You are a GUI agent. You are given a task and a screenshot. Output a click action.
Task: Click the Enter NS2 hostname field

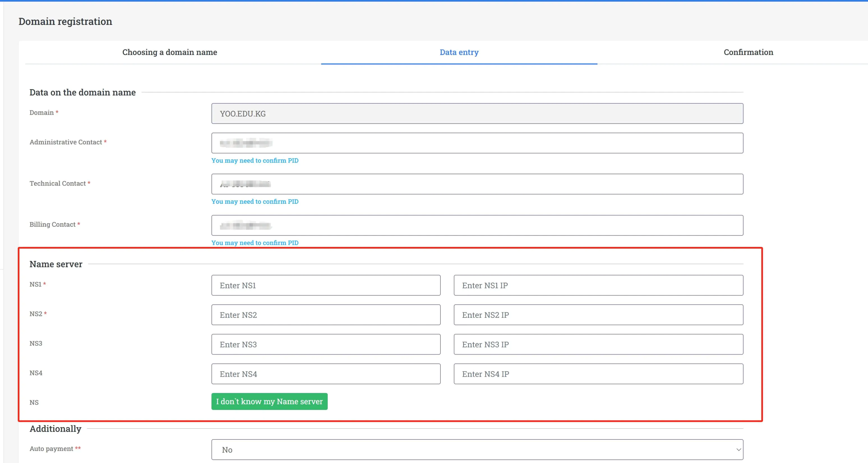coord(325,315)
